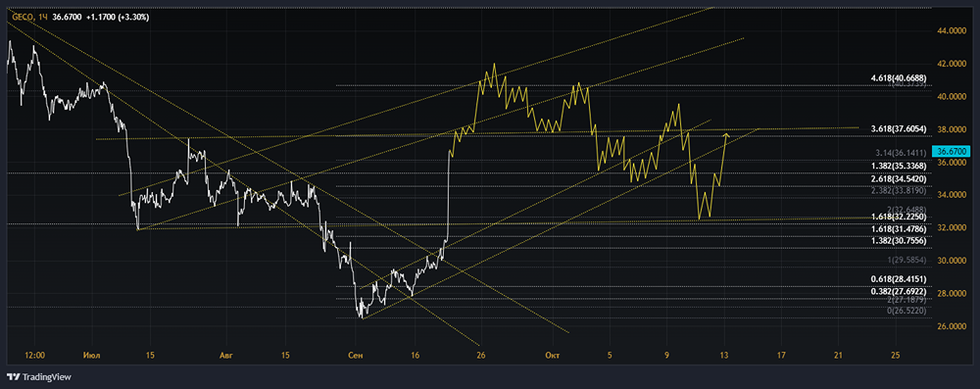The image size is (980, 389).
Task: Click 30.0000 on the price axis
Action: [x=953, y=261]
